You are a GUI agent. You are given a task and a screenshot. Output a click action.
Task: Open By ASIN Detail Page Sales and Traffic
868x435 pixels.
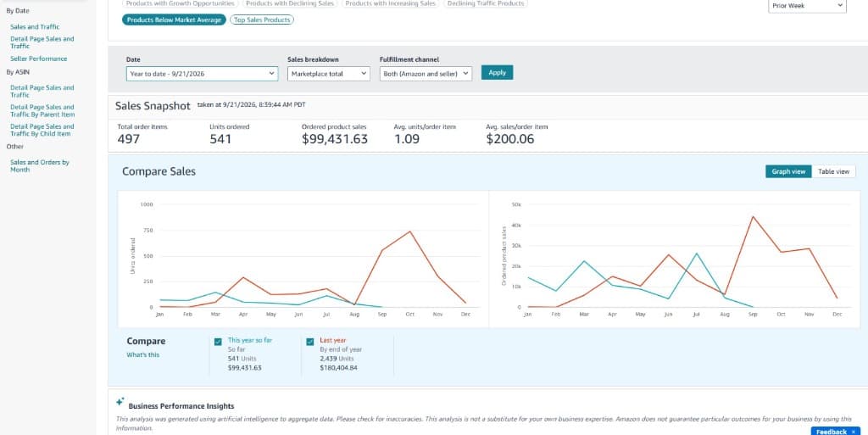tap(42, 91)
